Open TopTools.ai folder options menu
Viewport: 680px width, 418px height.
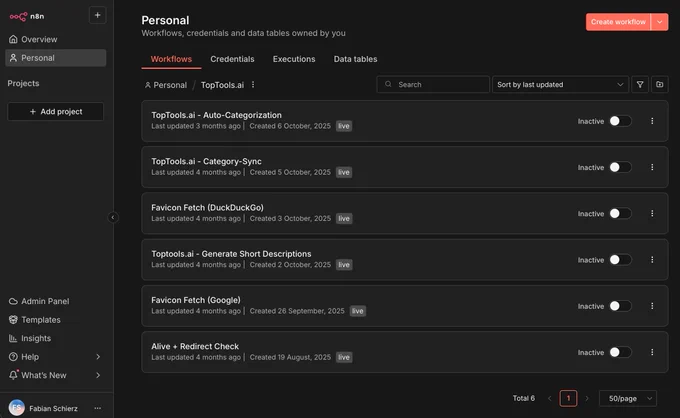coord(253,85)
